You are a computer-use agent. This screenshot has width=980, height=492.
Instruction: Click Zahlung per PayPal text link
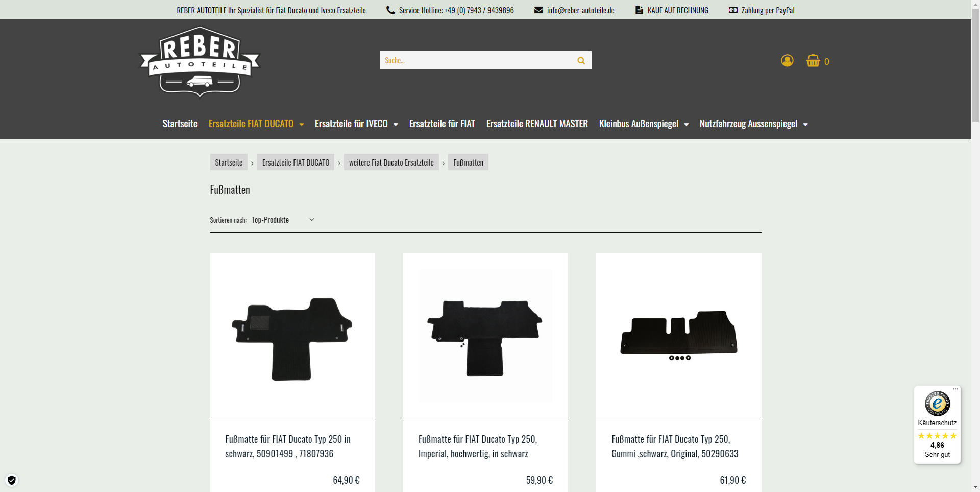point(768,10)
